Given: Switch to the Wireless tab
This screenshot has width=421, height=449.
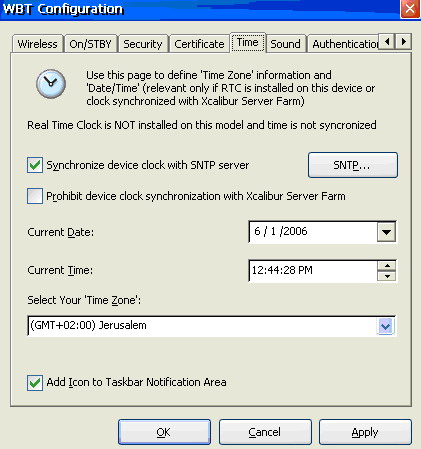Looking at the screenshot, I should click(x=37, y=44).
